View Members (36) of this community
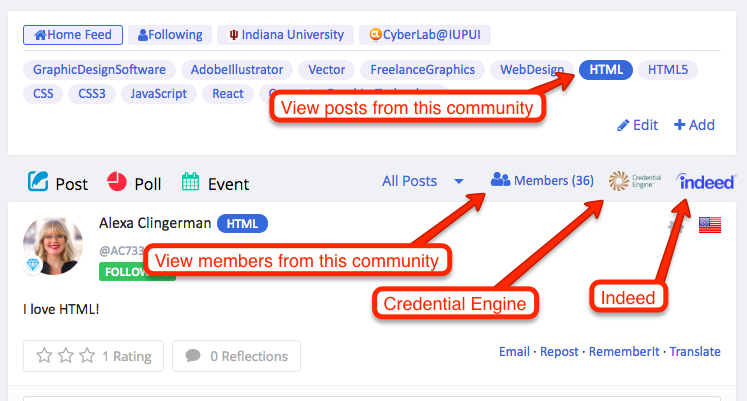Screen dimensions: 747x401 (x=542, y=180)
